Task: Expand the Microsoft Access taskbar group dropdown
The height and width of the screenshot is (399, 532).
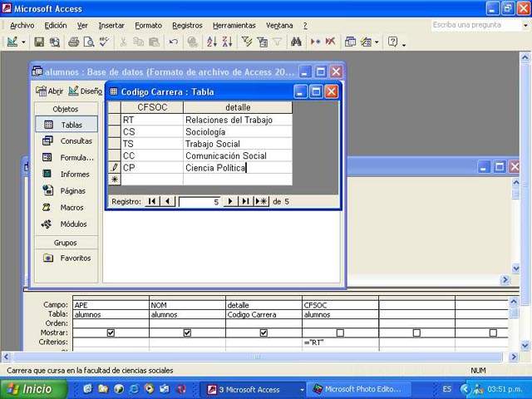Action: pyautogui.click(x=302, y=389)
